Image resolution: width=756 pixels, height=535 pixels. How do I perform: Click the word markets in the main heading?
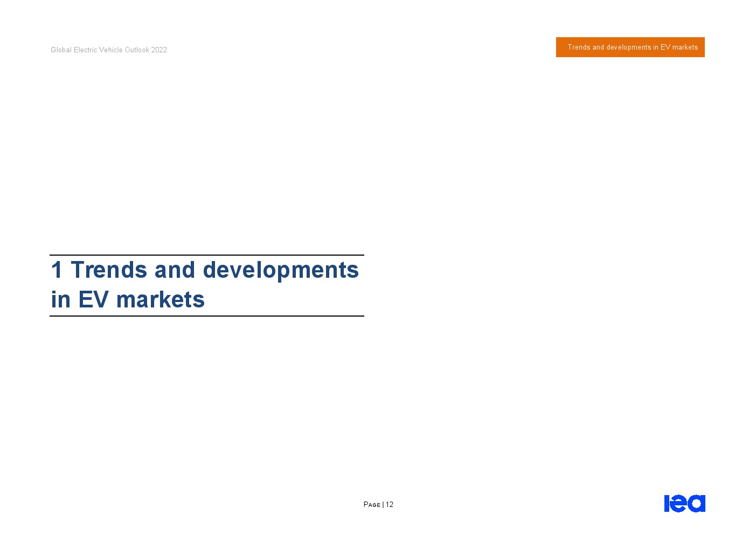160,300
